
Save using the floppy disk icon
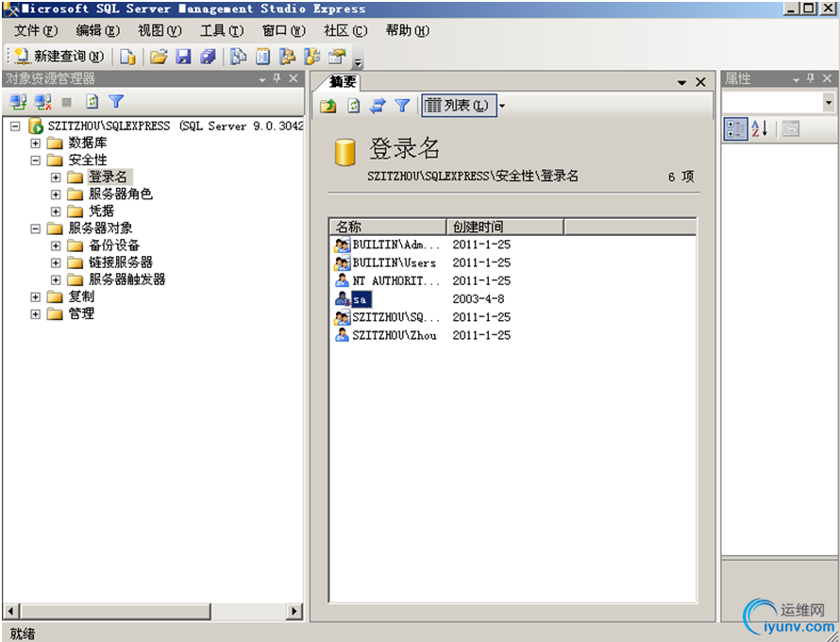[183, 57]
